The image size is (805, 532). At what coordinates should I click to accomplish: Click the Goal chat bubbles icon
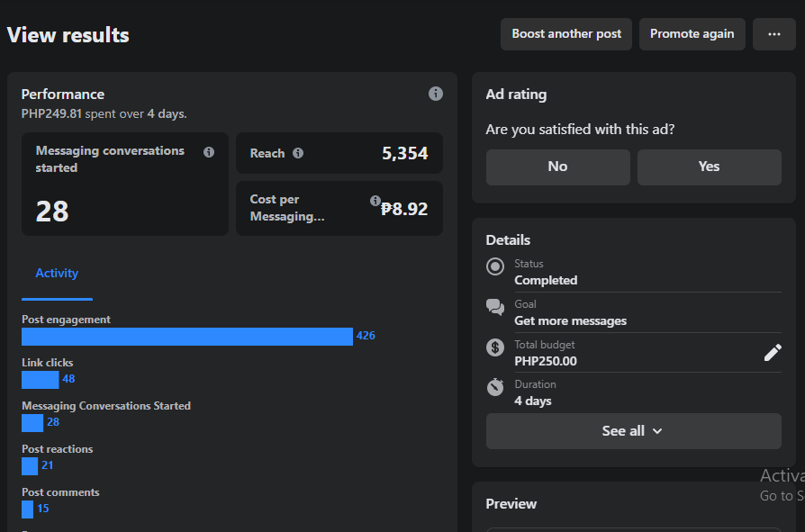click(495, 307)
